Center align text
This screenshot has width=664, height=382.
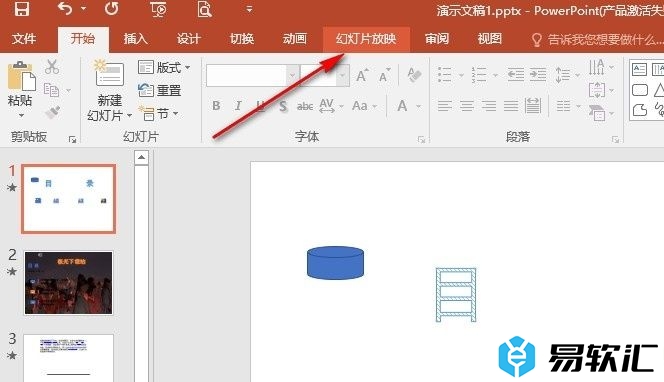(467, 105)
